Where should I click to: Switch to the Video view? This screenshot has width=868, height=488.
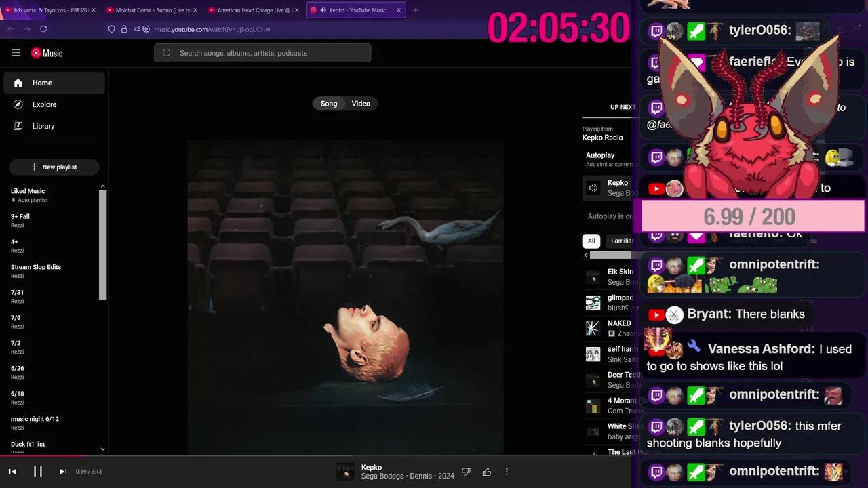click(x=361, y=104)
